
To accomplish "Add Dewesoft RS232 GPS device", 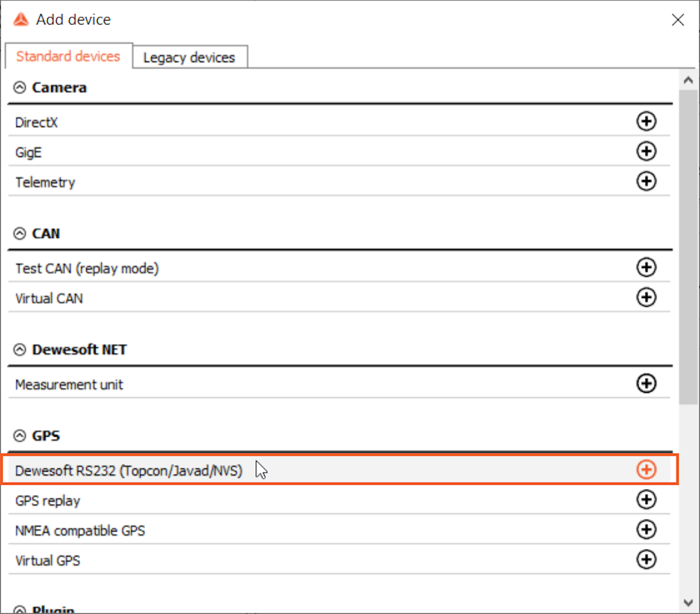I will tap(646, 469).
